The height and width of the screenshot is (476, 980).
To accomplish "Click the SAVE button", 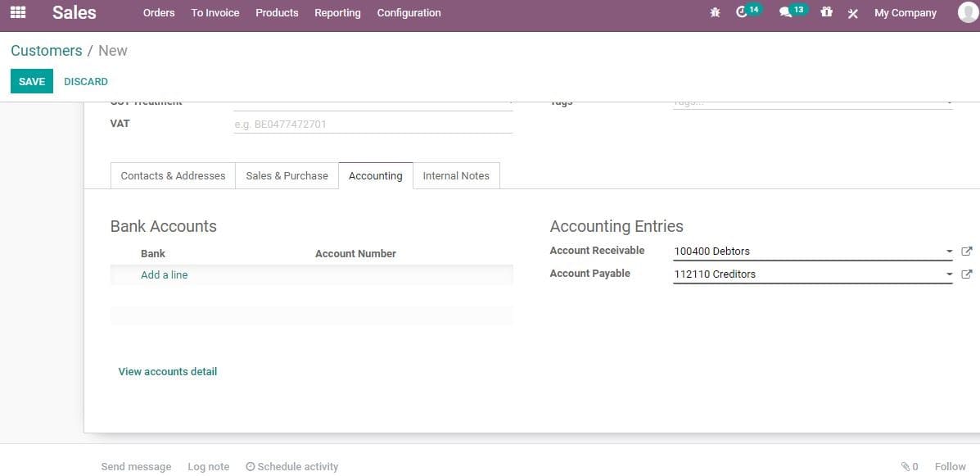I will point(31,81).
